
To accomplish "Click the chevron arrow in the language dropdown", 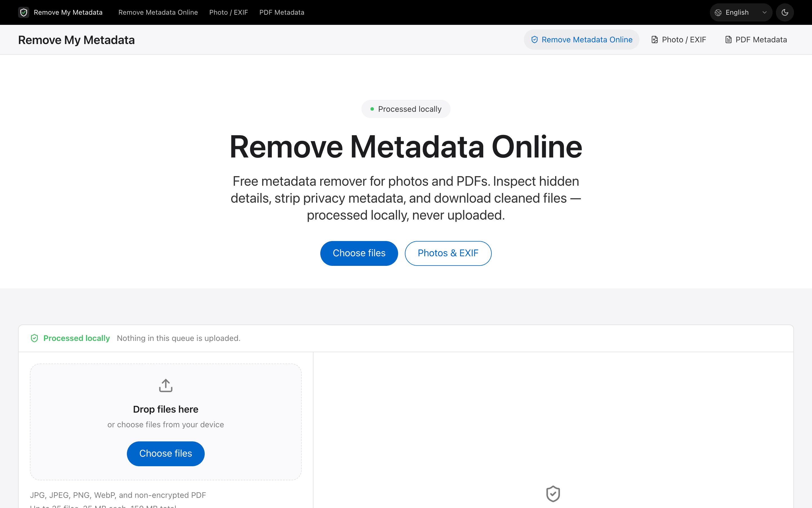I will 764,13.
